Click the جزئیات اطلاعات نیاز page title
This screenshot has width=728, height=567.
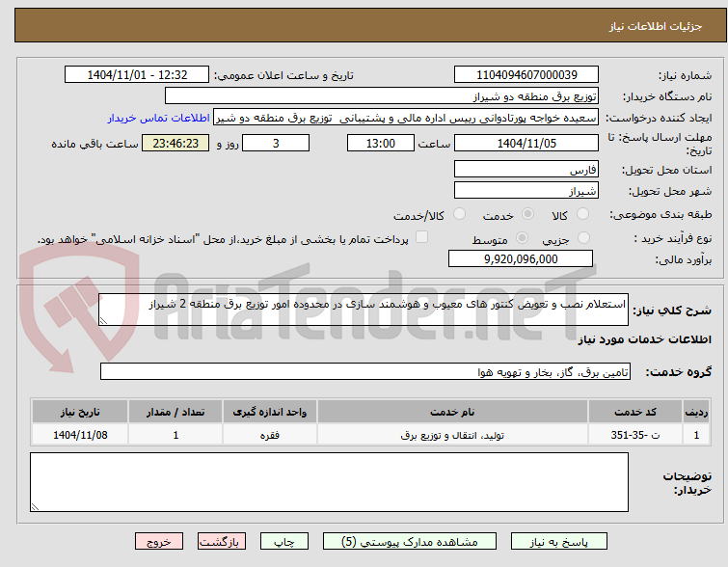(x=656, y=26)
